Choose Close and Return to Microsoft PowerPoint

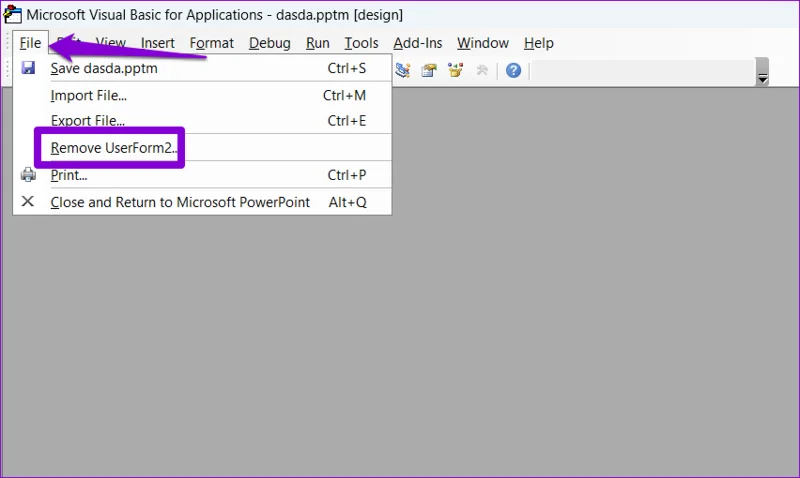202,202
